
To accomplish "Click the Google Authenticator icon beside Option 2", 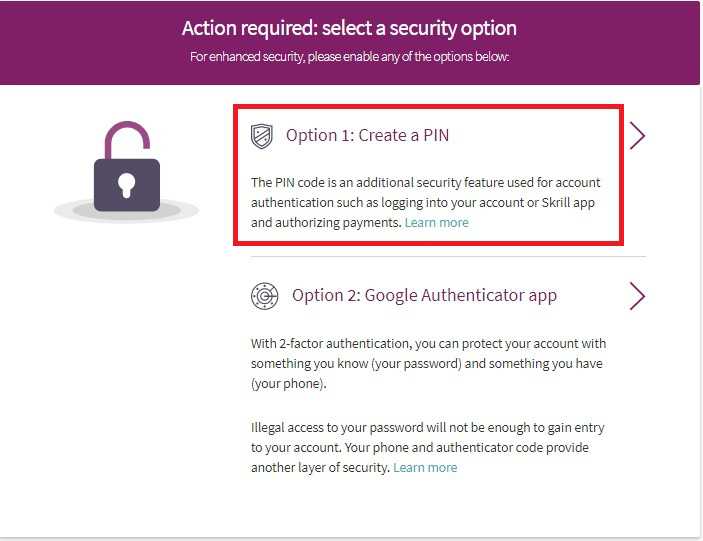I will (264, 296).
